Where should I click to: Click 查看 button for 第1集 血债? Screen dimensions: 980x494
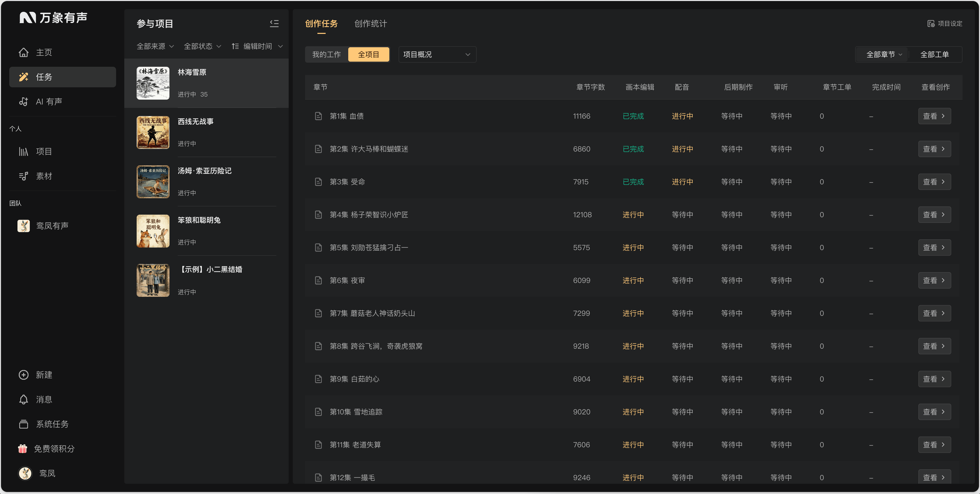934,116
